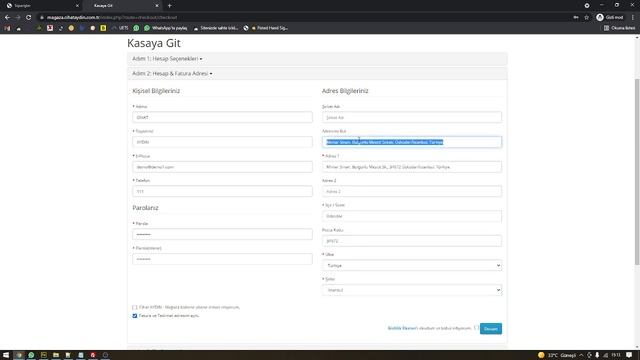Open the first green WhatsApp bookmark icon

pos(136,28)
